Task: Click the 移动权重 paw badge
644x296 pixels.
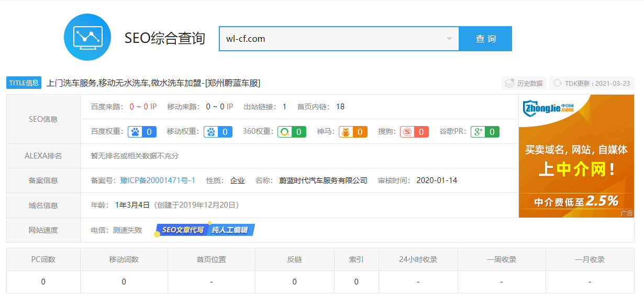Action: [x=218, y=132]
